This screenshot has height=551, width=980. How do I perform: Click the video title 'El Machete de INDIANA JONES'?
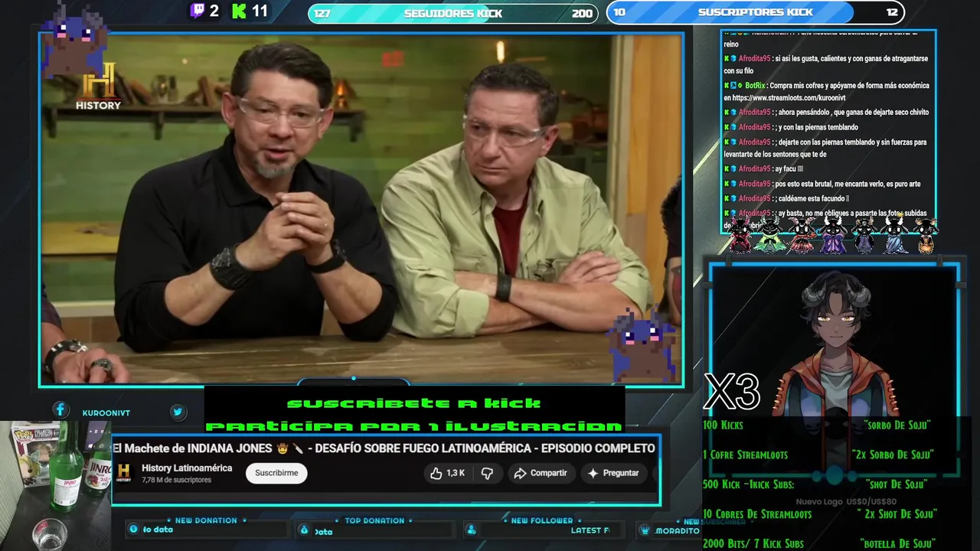193,448
